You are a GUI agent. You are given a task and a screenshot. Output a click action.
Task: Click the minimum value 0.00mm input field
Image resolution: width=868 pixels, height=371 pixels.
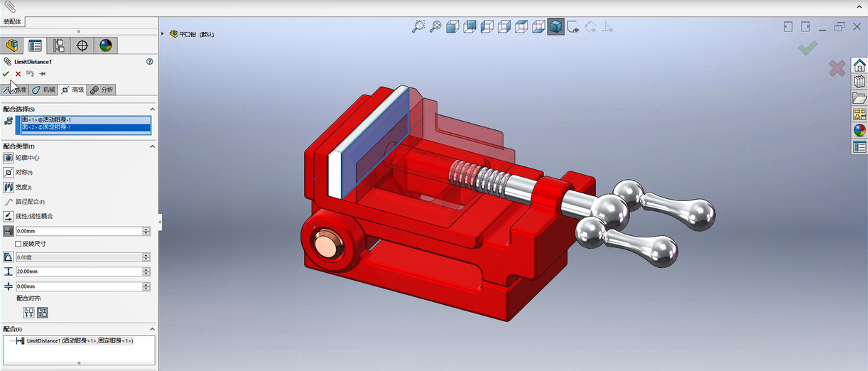click(78, 286)
